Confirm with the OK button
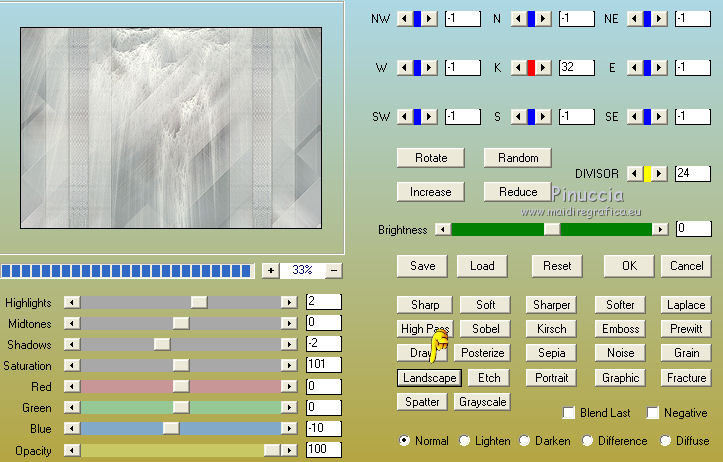 point(629,266)
